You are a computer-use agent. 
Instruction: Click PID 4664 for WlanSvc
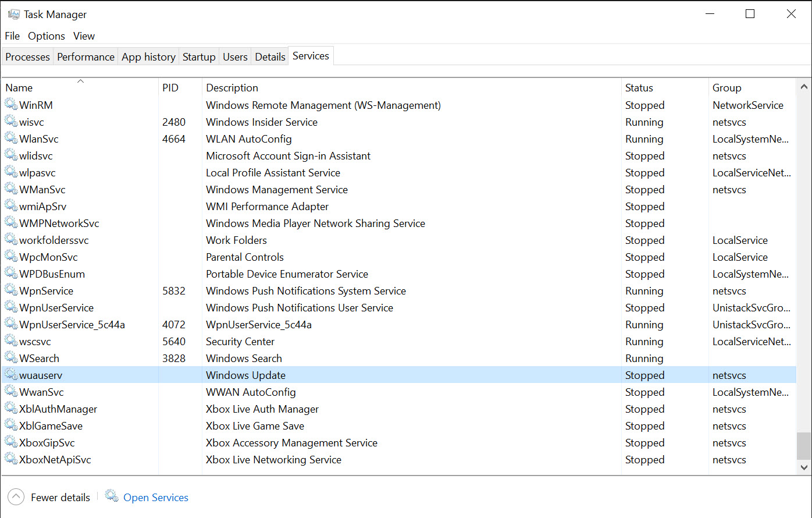click(x=174, y=139)
